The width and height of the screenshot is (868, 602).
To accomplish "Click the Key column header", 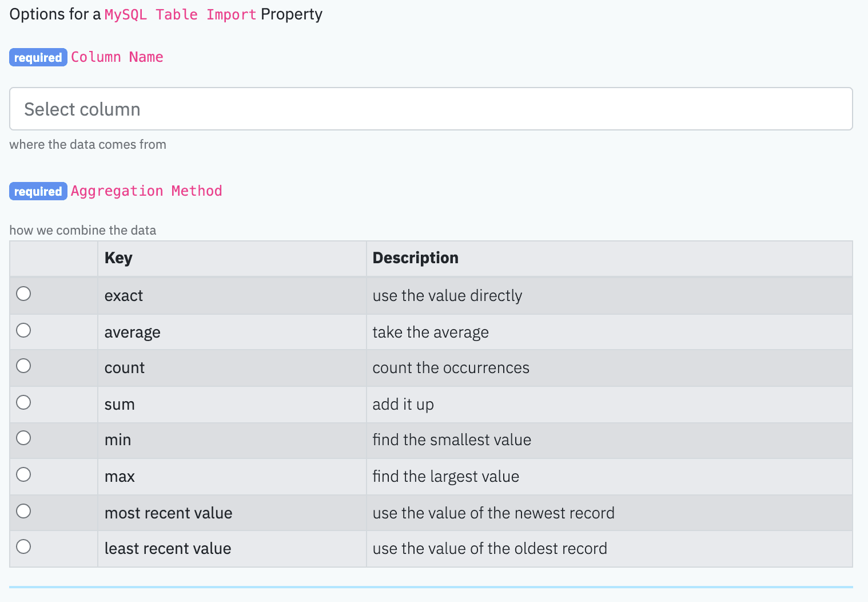I will [x=118, y=258].
